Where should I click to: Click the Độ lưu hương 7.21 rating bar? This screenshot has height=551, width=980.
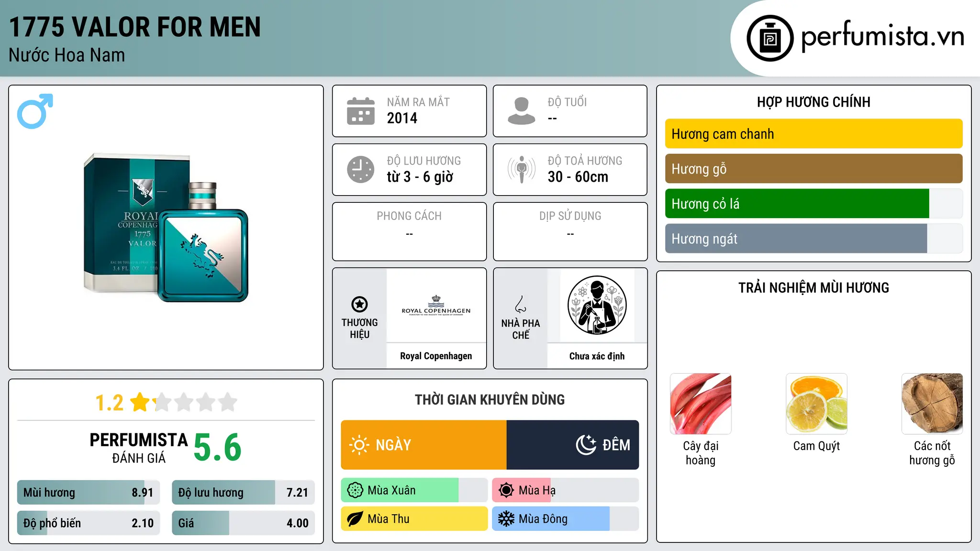(243, 493)
